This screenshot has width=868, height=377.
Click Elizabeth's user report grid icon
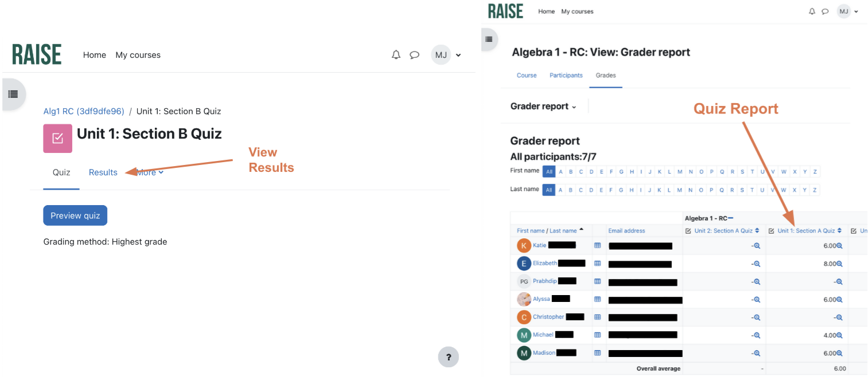[597, 264]
